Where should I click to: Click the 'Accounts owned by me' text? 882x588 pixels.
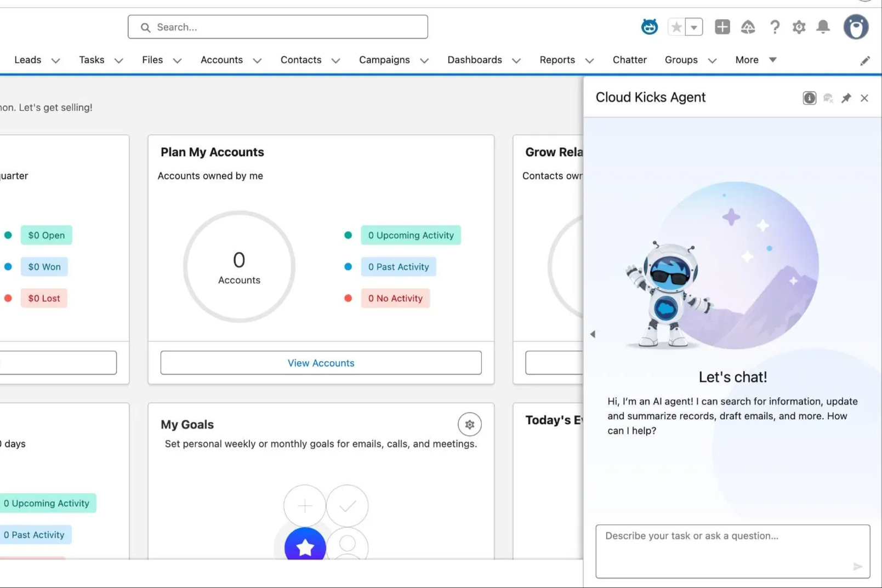point(210,176)
